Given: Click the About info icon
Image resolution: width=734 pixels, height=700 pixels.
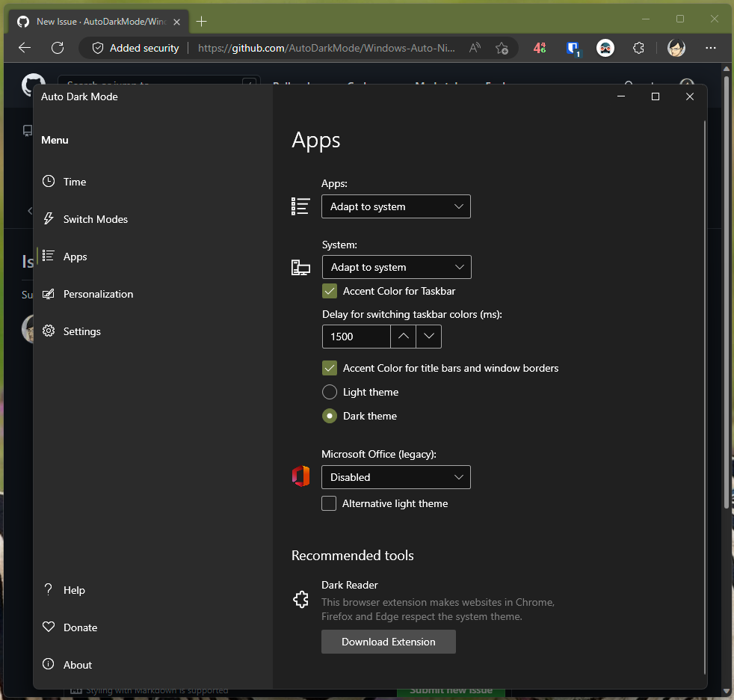Looking at the screenshot, I should tap(49, 664).
